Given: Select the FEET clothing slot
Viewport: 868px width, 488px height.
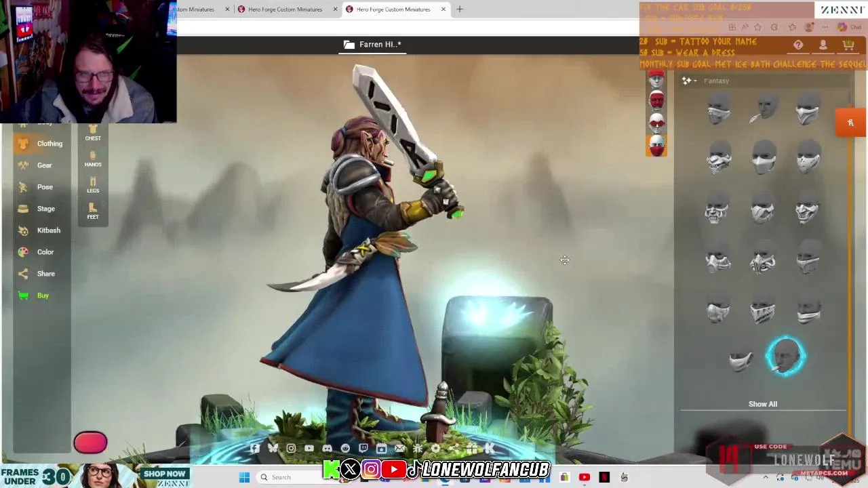Looking at the screenshot, I should pyautogui.click(x=93, y=211).
